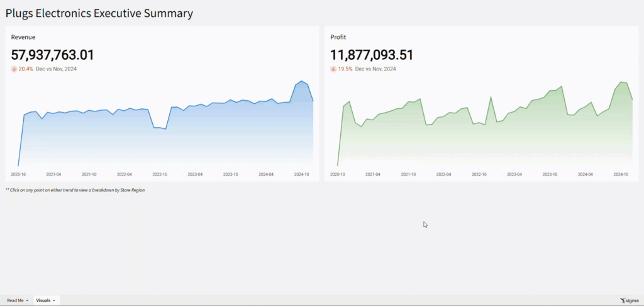Click the Store Region breakdown note text
The image size is (644, 306).
[75, 190]
